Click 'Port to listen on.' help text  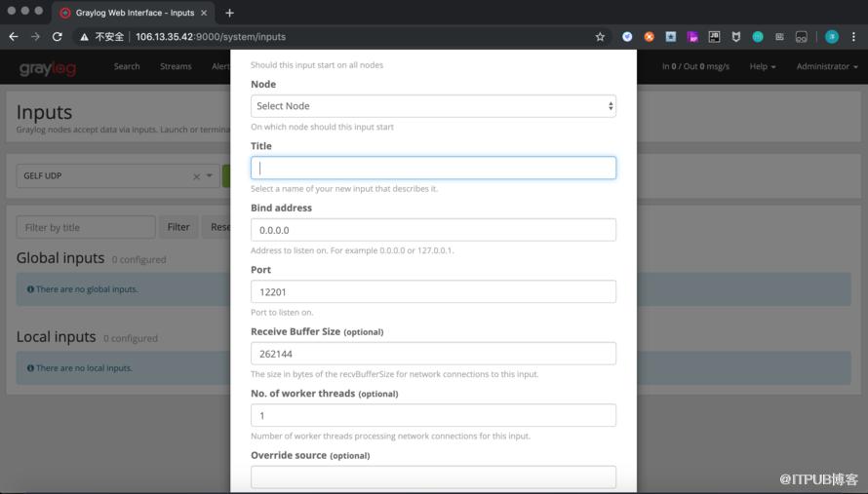[x=282, y=313]
